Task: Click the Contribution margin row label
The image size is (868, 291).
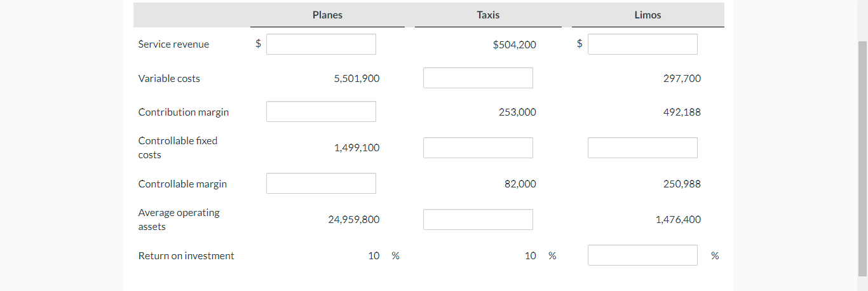Action: coord(184,112)
